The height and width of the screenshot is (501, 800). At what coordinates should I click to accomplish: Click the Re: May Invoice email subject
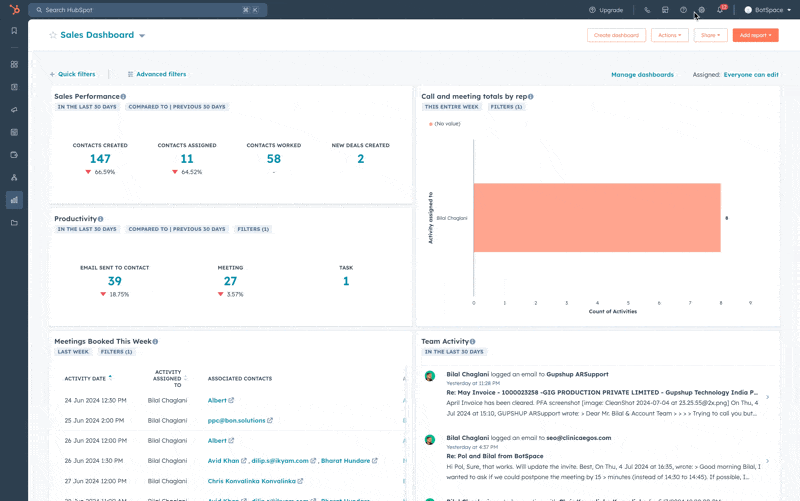[x=602, y=392]
